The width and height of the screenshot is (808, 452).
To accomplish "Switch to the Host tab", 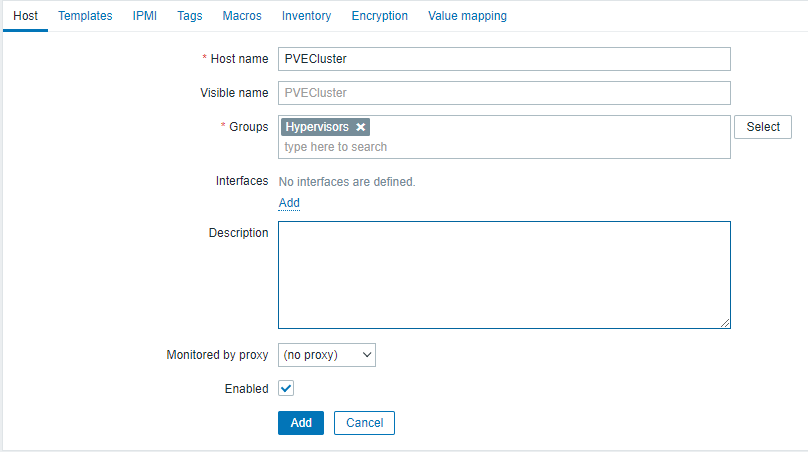I will [25, 16].
